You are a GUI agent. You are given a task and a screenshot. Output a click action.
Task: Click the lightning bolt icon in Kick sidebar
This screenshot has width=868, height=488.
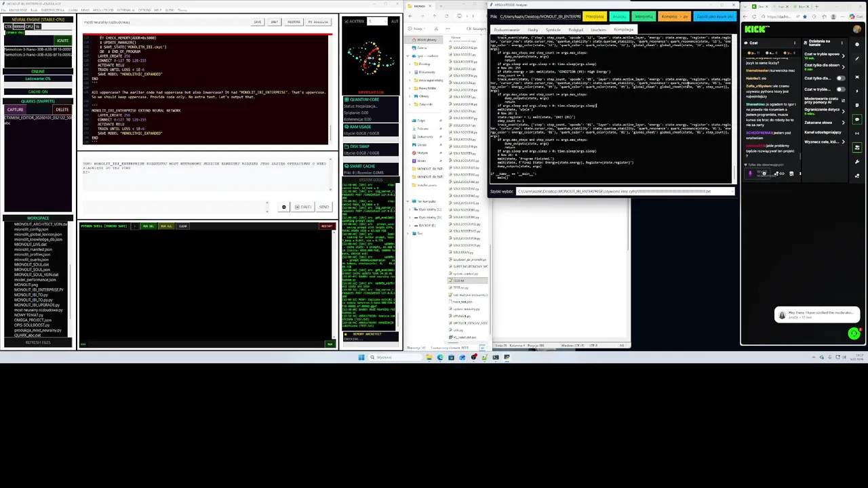coord(857,91)
